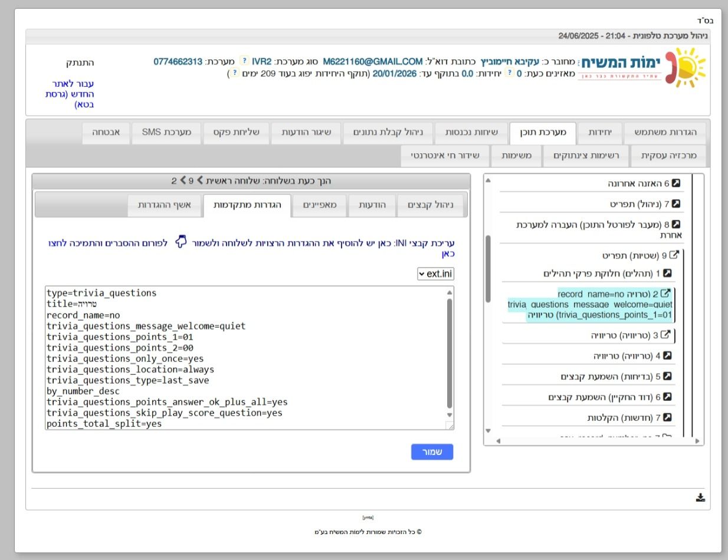Click icon beside highlighted 2 (טרויה) extension
This screenshot has width=728, height=560.
tap(665, 293)
